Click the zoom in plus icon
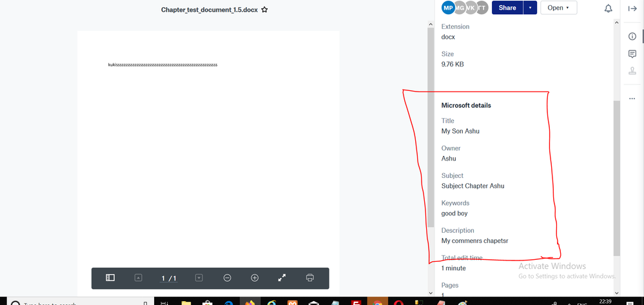The height and width of the screenshot is (305, 644). (255, 278)
